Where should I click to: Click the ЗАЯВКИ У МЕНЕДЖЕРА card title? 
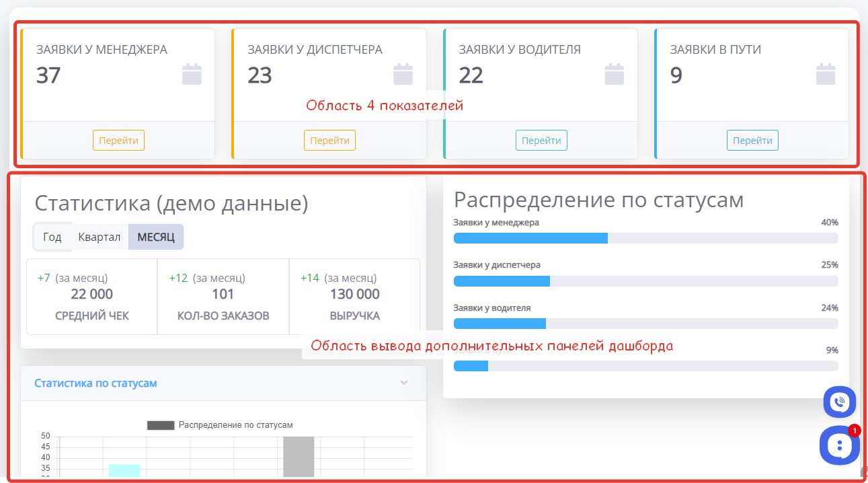102,50
